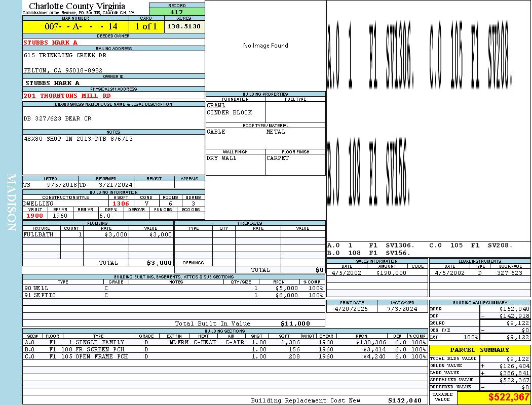This screenshot has width=532, height=405.
Task: Select the 90 WELL built-in row
Action: [174, 288]
